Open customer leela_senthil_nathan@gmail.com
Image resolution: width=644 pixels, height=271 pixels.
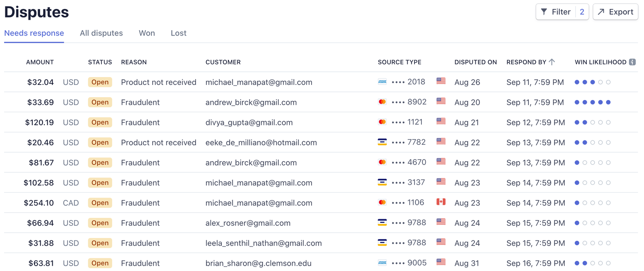point(263,243)
